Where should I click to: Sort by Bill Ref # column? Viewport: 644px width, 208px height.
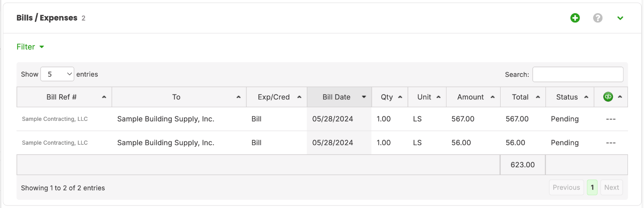tap(64, 97)
